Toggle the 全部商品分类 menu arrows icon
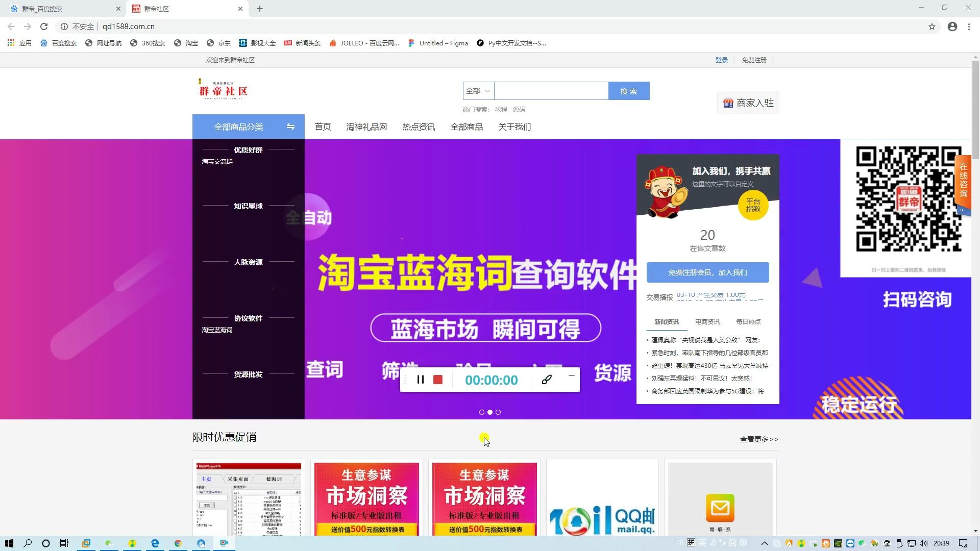The width and height of the screenshot is (980, 551). point(290,127)
